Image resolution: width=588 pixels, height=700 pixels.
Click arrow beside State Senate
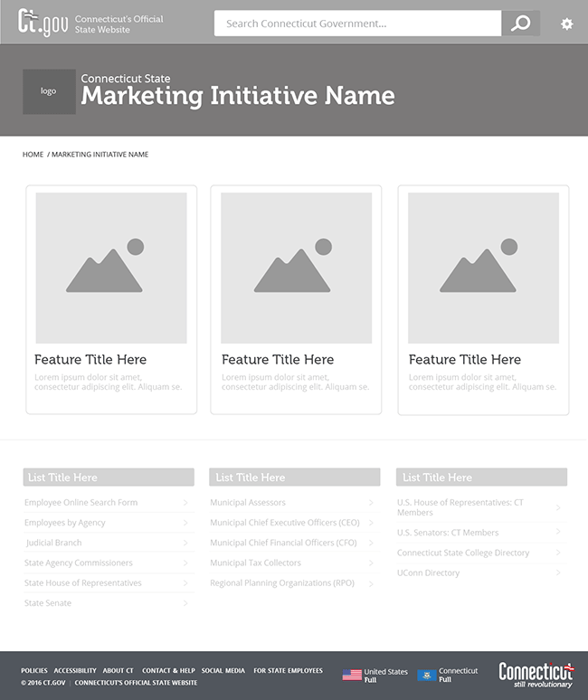tap(185, 603)
